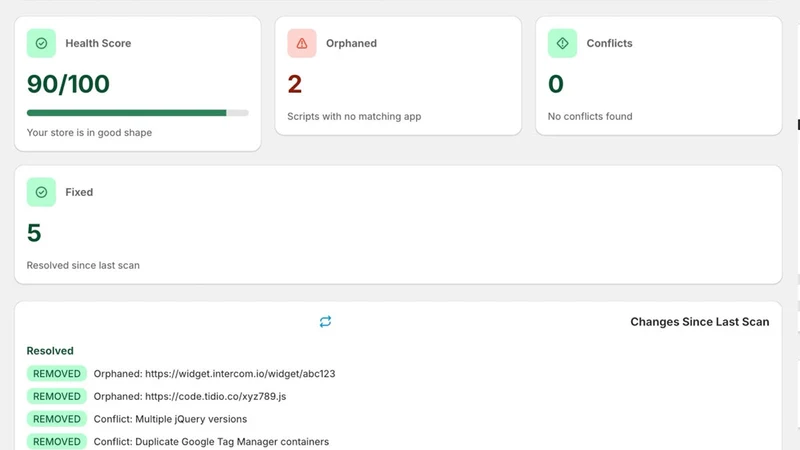The height and width of the screenshot is (450, 800).
Task: Click the Orphaned warning triangle icon
Action: pos(302,43)
